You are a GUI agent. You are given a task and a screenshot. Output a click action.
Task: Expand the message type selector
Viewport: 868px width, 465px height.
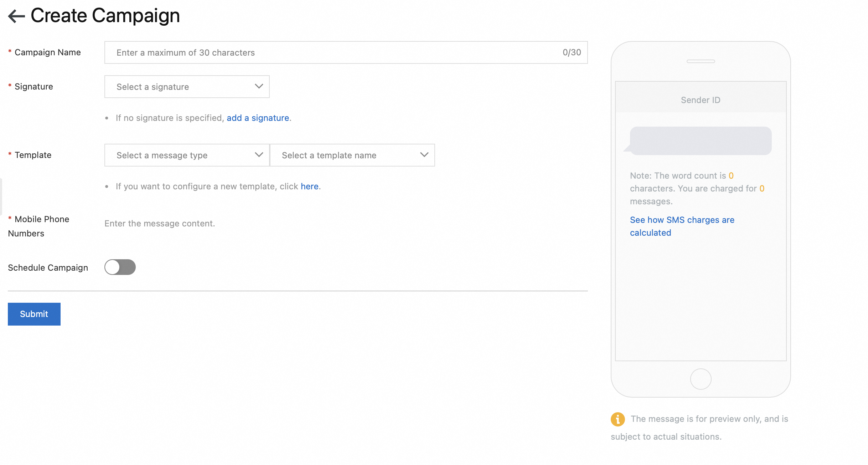click(187, 155)
